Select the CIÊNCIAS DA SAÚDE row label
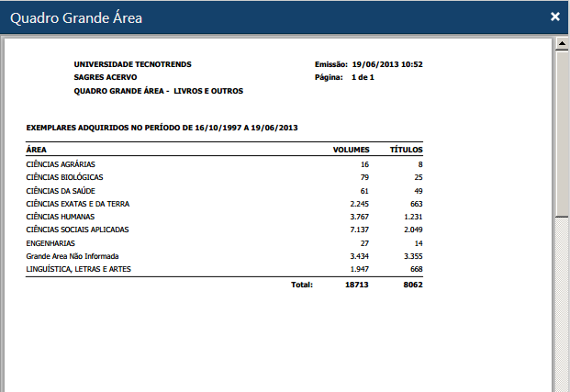570x392 pixels. [x=59, y=190]
